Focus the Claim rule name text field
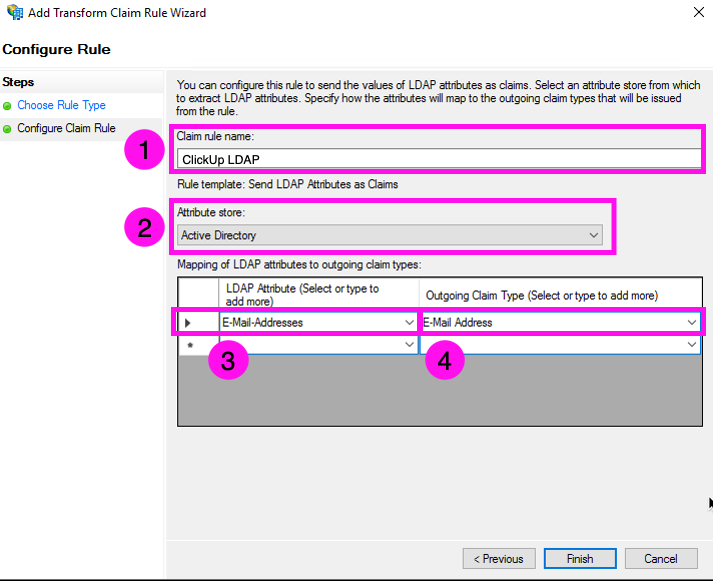This screenshot has height=581, width=713. 438,158
